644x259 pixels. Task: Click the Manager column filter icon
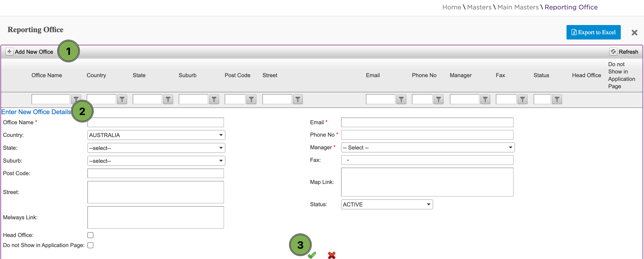(485, 99)
